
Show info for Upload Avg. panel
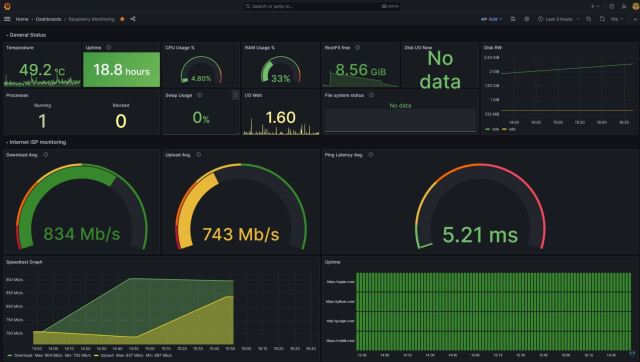click(x=198, y=155)
